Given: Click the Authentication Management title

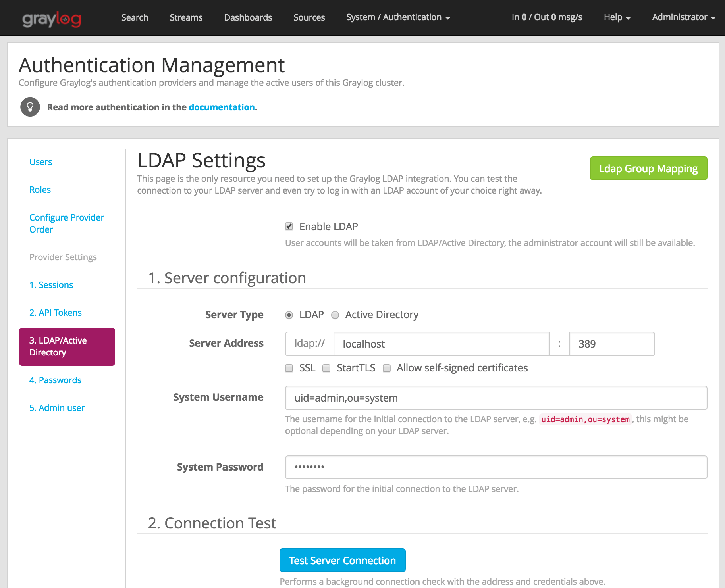Looking at the screenshot, I should coord(152,65).
